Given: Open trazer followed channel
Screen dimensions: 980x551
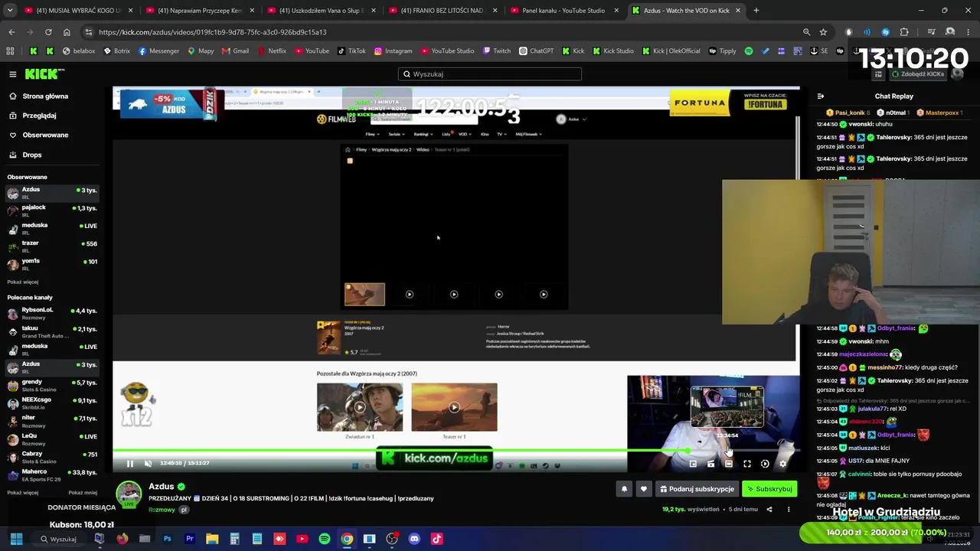Looking at the screenshot, I should (x=52, y=246).
